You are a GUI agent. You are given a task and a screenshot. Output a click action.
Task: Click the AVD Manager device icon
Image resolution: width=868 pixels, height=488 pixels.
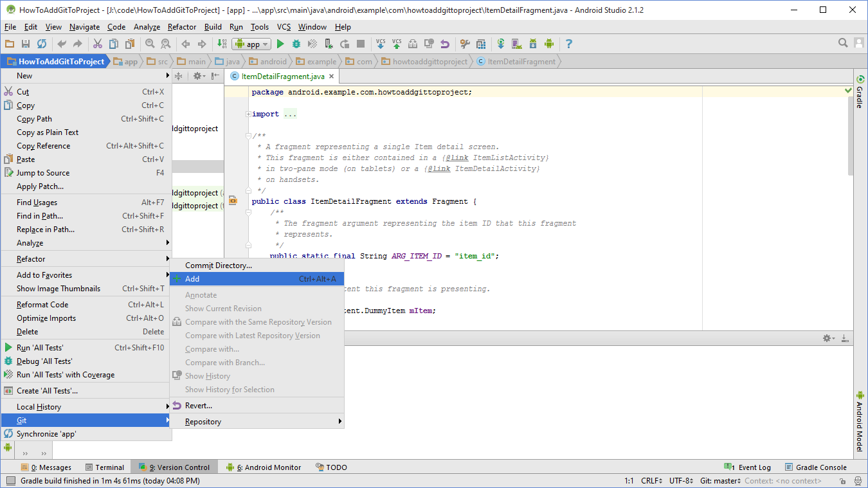point(517,44)
